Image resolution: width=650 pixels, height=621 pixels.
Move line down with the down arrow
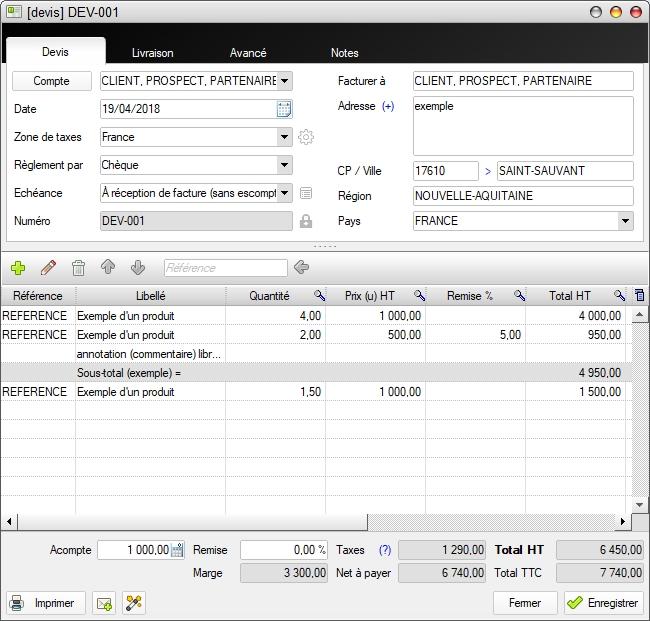click(138, 268)
